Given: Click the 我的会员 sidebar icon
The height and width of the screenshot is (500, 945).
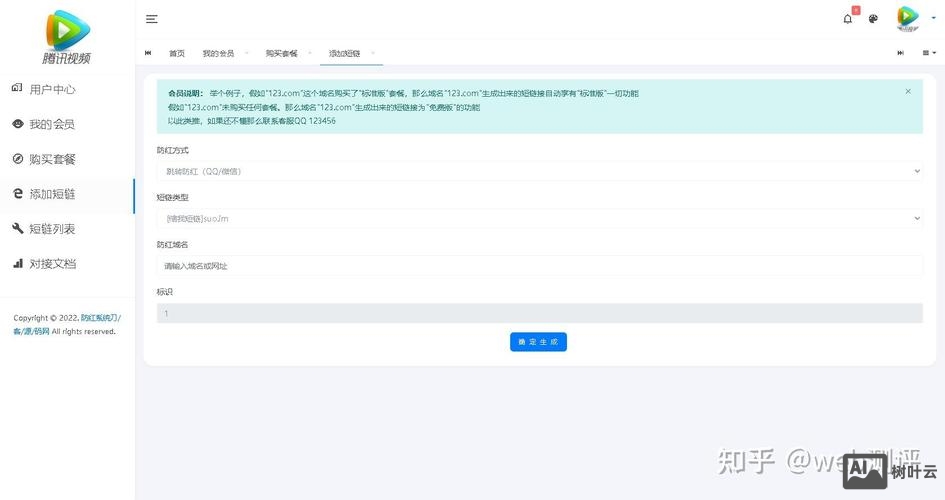Looking at the screenshot, I should coord(17,123).
